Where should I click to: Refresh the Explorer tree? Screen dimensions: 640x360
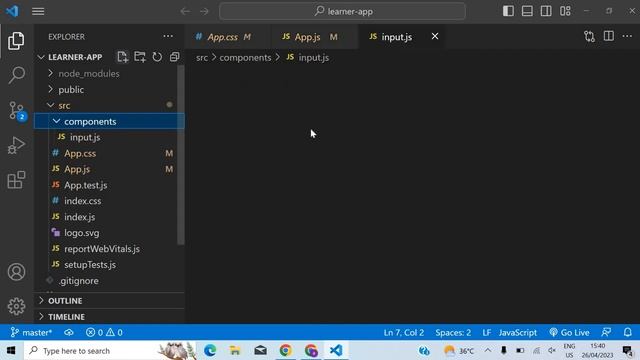157,57
